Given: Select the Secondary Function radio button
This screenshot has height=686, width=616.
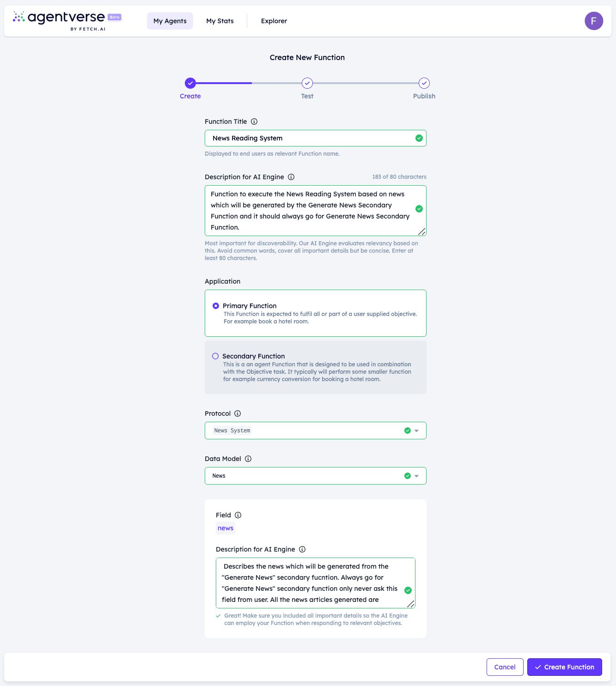Looking at the screenshot, I should tap(215, 356).
